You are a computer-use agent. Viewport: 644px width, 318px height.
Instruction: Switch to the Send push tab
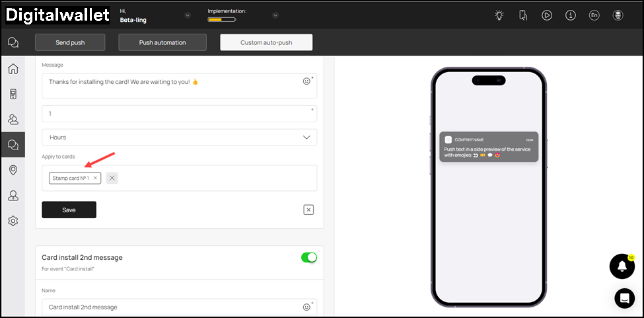pyautogui.click(x=70, y=42)
